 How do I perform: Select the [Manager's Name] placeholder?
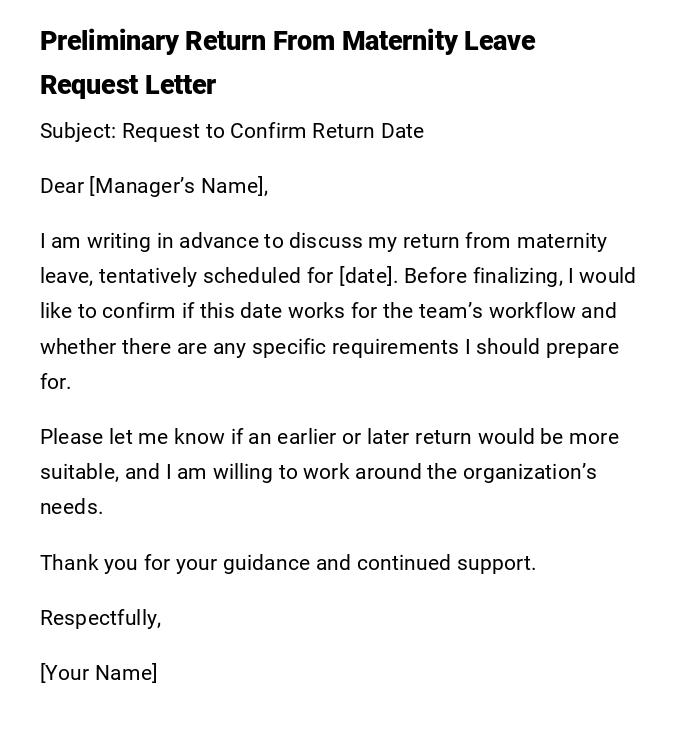(x=178, y=186)
